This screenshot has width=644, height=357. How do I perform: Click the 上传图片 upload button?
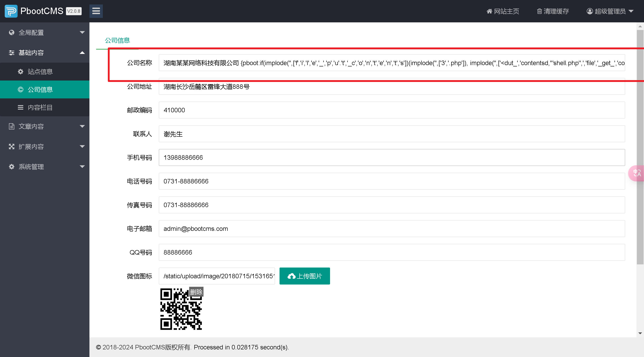pyautogui.click(x=305, y=276)
